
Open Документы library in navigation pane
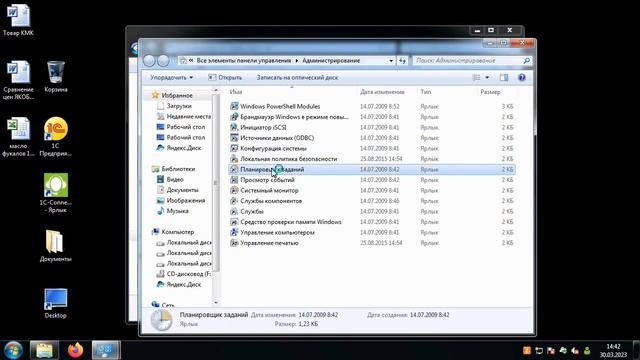click(182, 190)
